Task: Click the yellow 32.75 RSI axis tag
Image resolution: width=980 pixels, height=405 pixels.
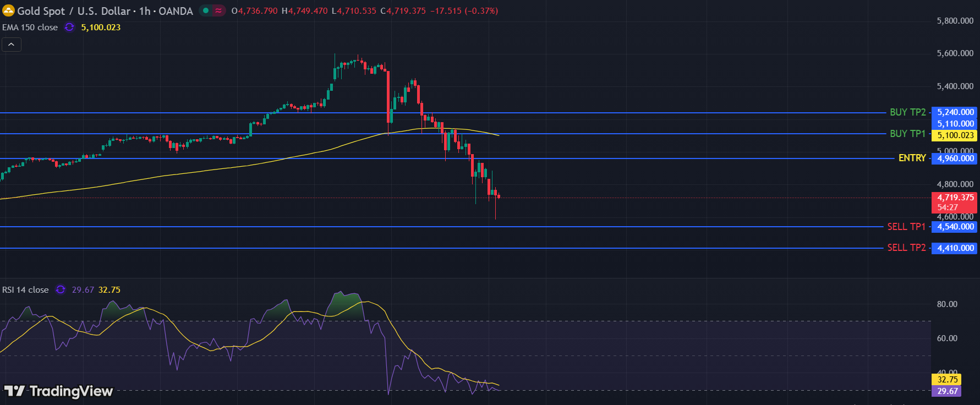Action: pos(947,380)
